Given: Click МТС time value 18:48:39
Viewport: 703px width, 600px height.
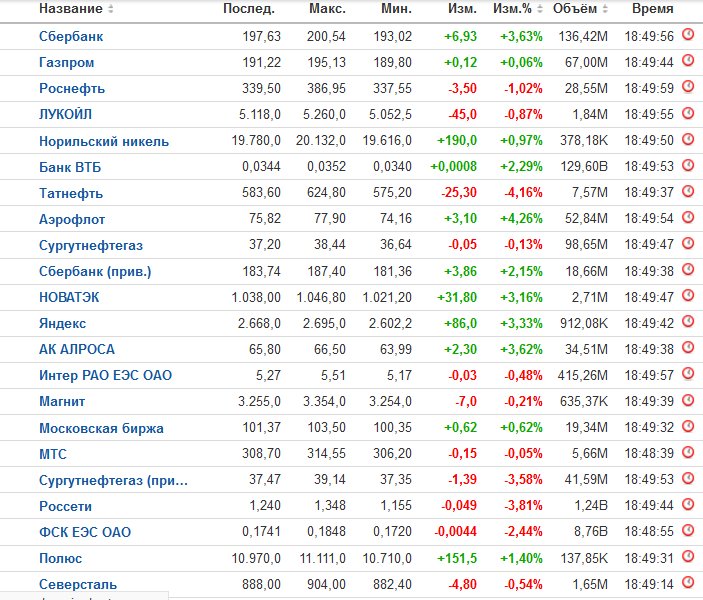Looking at the screenshot, I should pos(649,453).
